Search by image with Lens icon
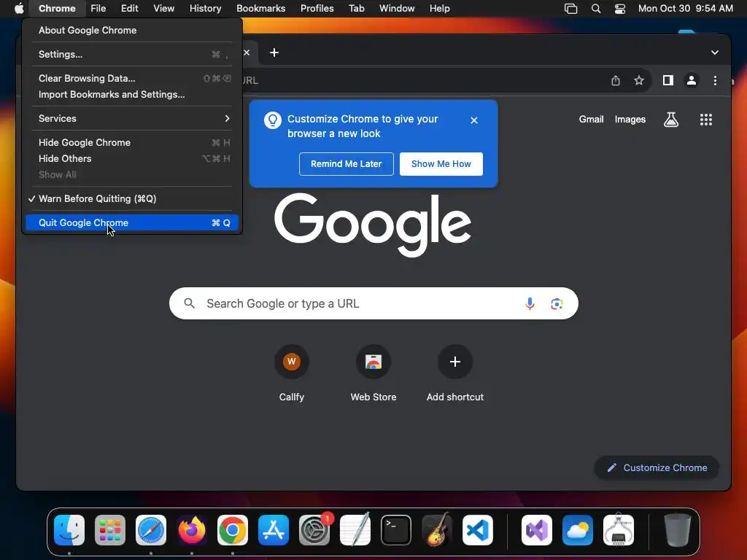 557,303
